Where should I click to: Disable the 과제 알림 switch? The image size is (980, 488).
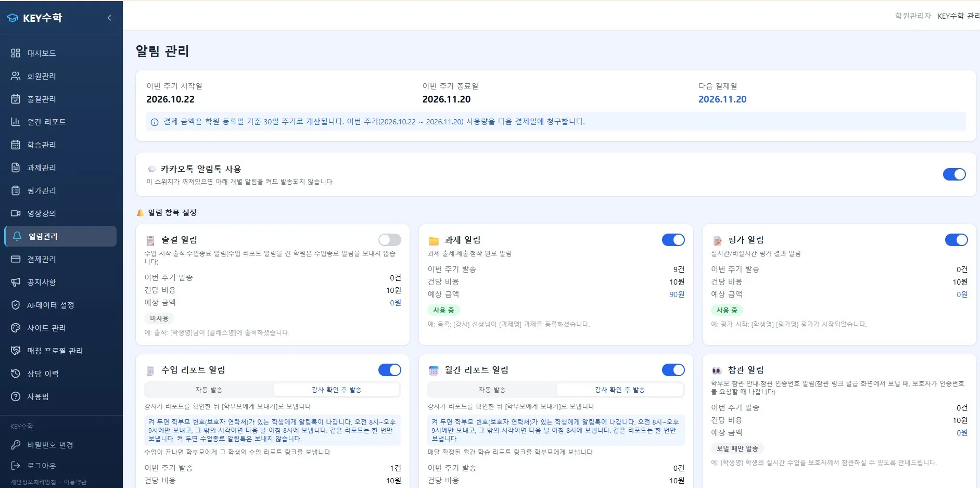coord(673,240)
